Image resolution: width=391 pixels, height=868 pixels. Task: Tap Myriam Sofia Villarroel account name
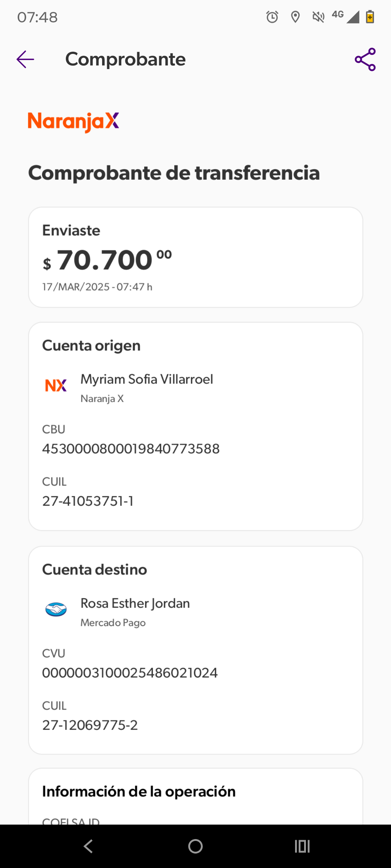pos(147,379)
